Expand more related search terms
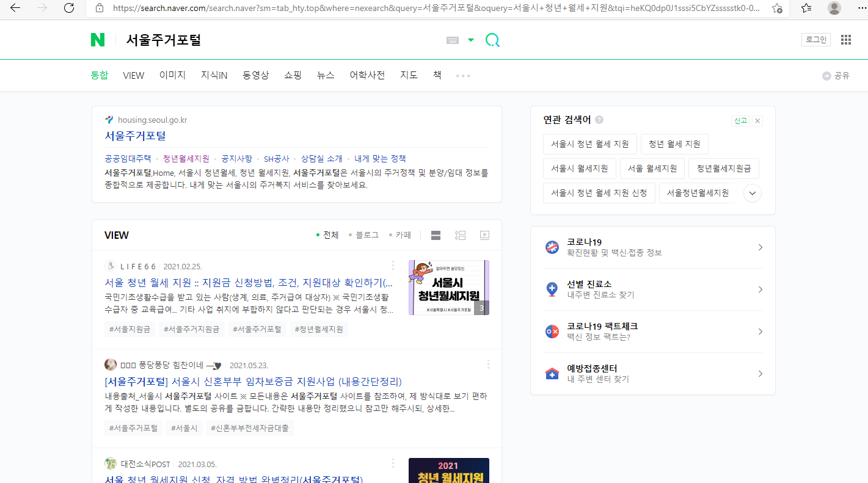This screenshot has height=483, width=868. point(753,193)
